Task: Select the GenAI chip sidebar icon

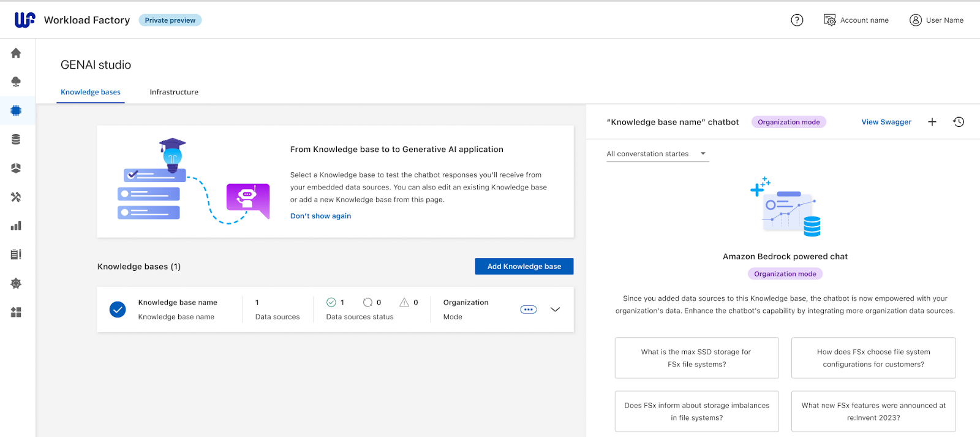Action: coord(16,110)
